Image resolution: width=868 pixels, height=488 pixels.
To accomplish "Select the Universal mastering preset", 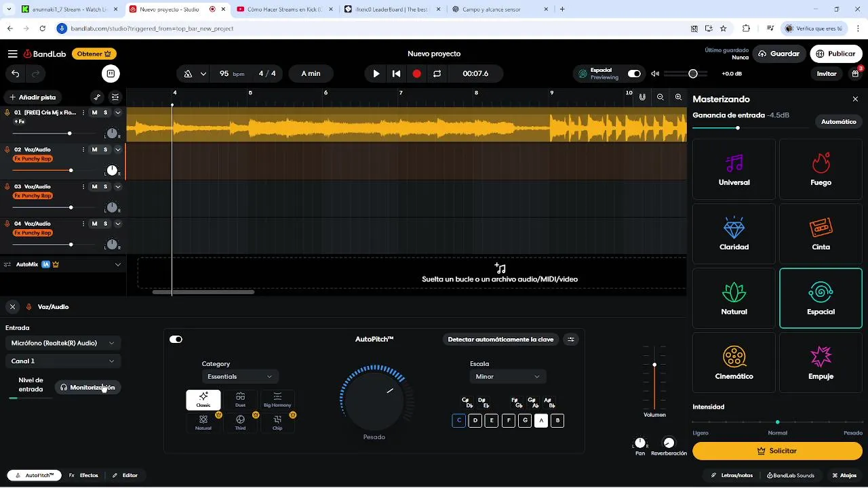I will 734,169.
